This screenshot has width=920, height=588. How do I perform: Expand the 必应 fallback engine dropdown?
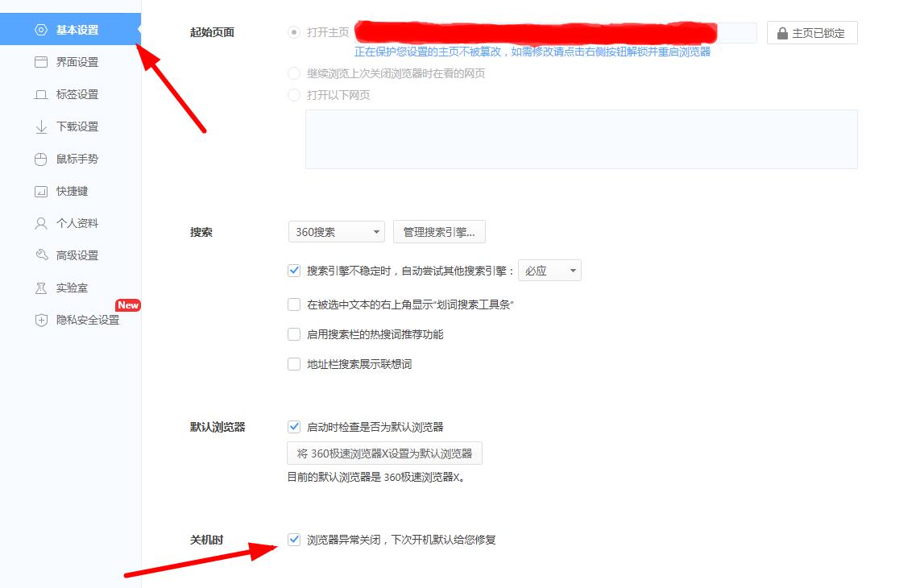point(549,271)
